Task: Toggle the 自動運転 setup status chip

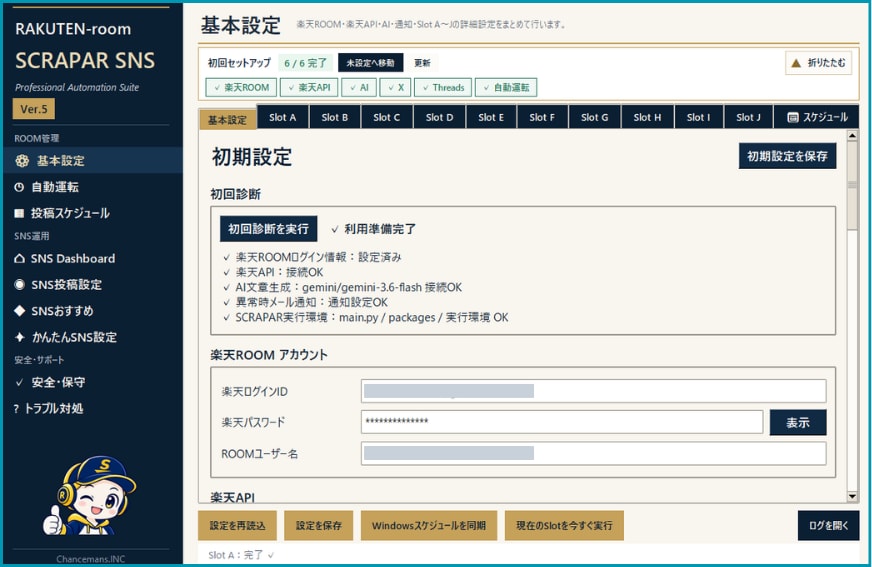Action: click(x=506, y=87)
